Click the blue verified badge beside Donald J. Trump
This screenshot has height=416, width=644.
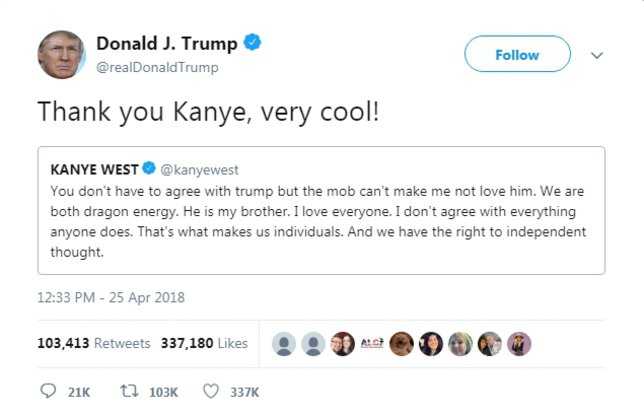253,42
